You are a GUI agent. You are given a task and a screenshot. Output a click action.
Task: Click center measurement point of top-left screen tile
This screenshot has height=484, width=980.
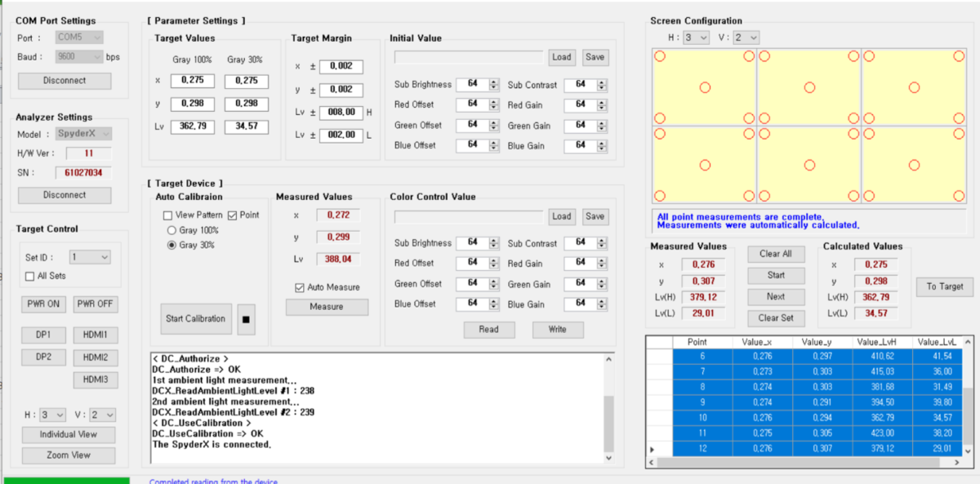click(x=705, y=87)
